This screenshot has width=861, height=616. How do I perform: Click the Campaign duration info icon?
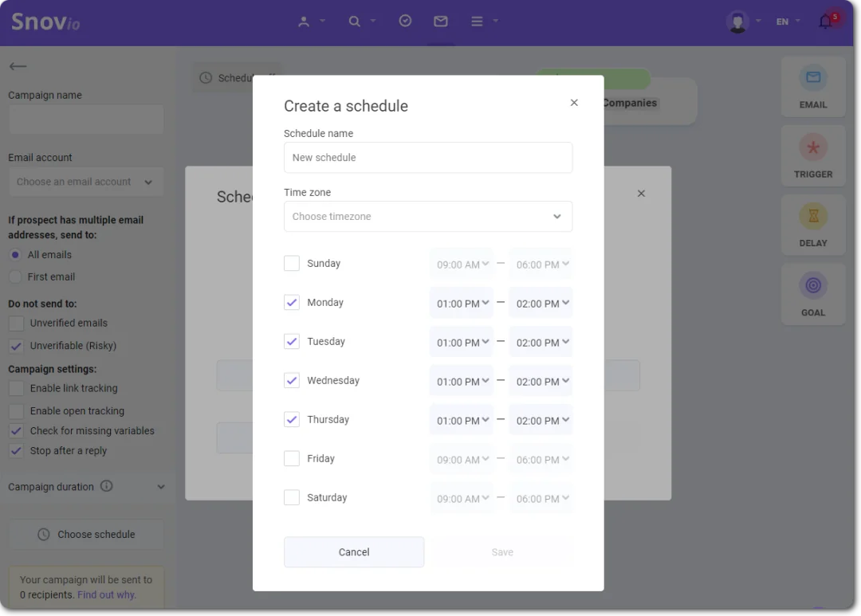[x=107, y=486]
